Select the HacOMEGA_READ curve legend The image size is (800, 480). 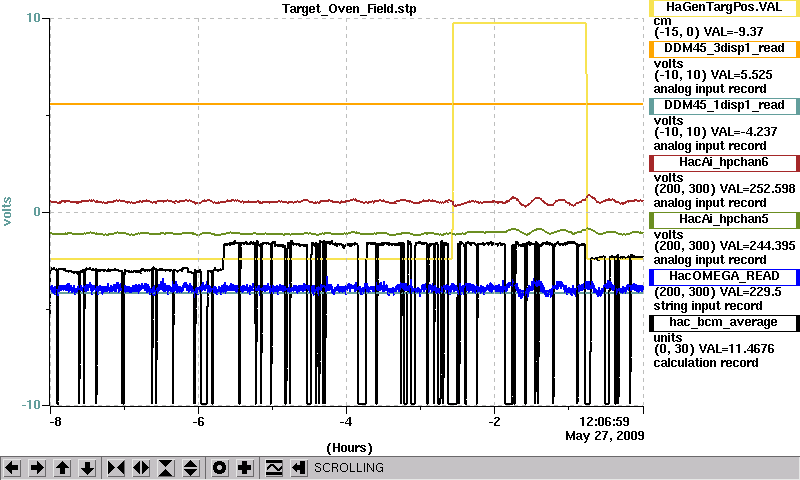pyautogui.click(x=724, y=276)
